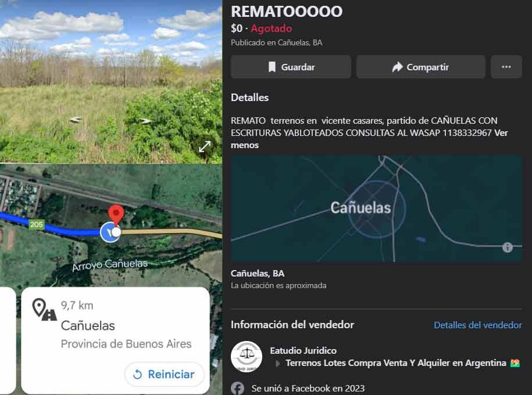532x395 pixels.
Task: Click the route 205 road badge
Action: [x=36, y=224]
